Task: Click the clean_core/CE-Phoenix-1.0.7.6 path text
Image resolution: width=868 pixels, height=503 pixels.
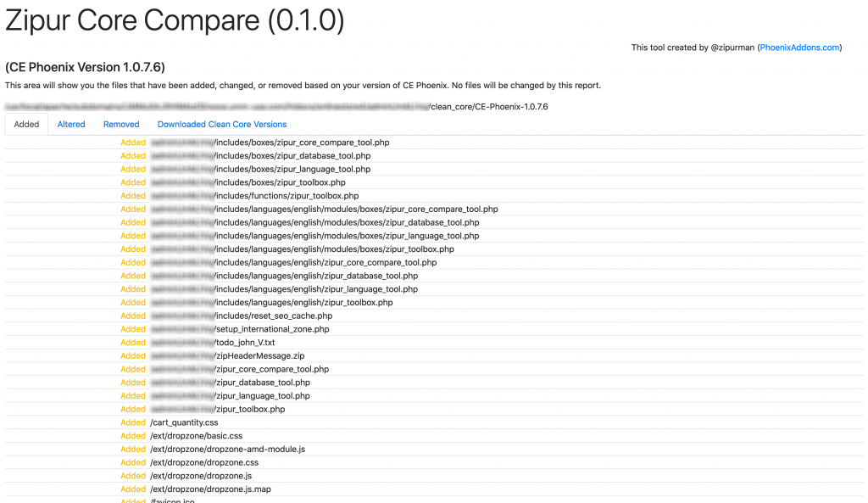Action: pyautogui.click(x=489, y=106)
